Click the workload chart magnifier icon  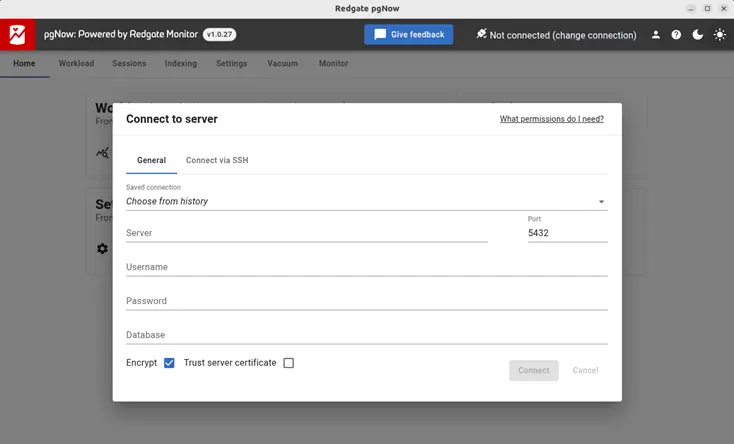[x=102, y=153]
